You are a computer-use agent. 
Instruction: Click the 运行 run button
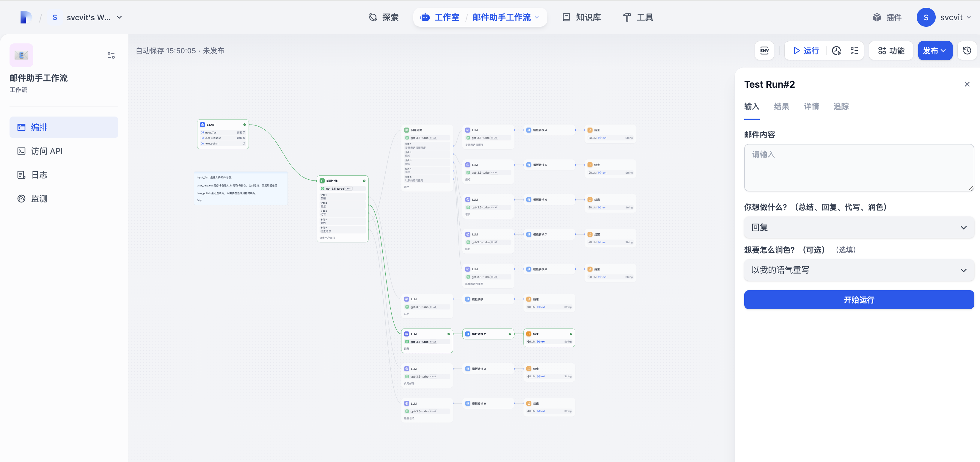coord(806,51)
